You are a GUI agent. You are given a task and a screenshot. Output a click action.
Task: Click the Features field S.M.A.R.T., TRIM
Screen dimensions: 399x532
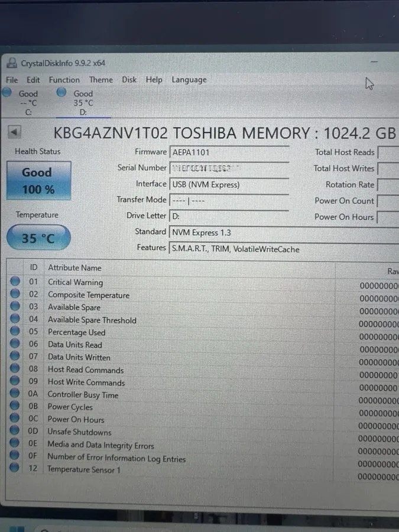tap(284, 249)
